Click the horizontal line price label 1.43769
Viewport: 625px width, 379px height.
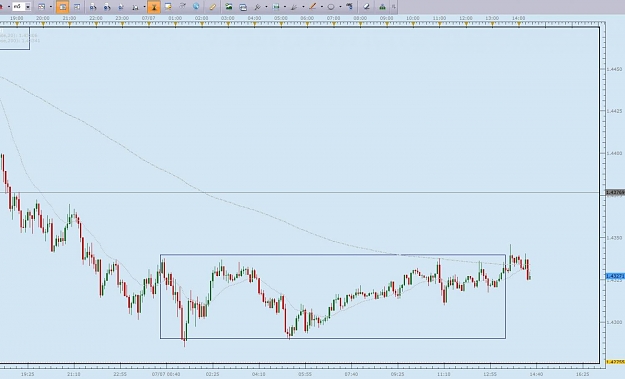[615, 192]
